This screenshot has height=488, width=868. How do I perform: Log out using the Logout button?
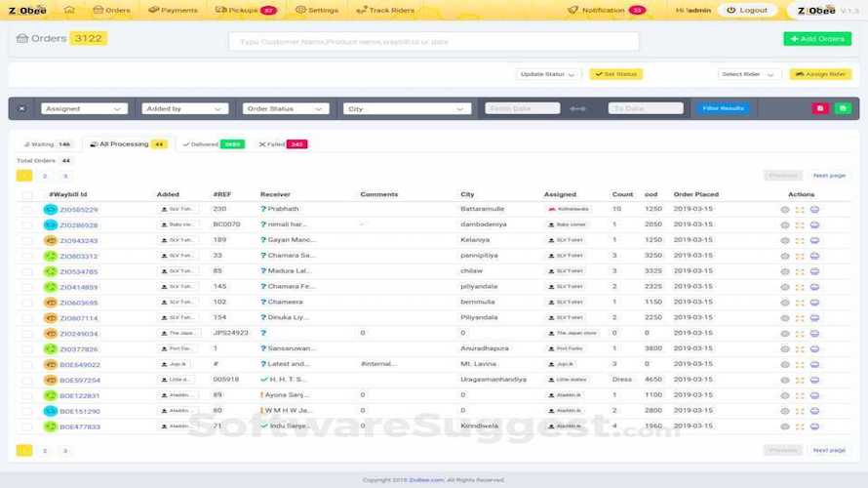(747, 10)
